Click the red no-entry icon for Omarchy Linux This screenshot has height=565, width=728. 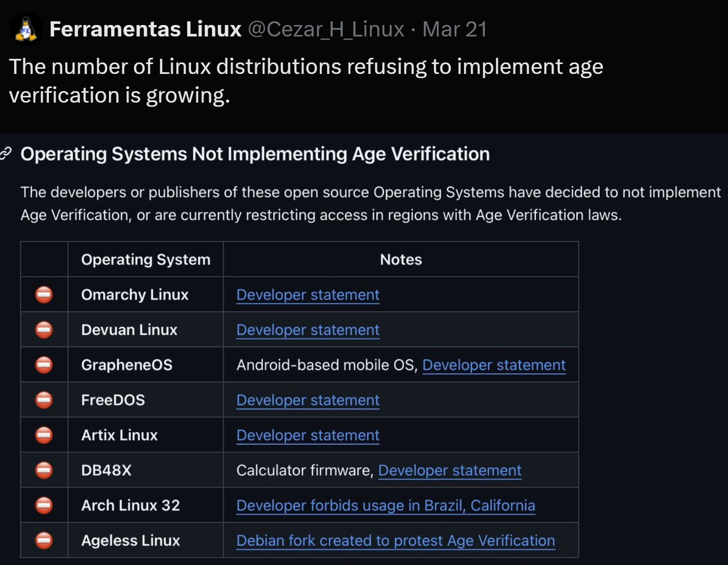(x=44, y=295)
